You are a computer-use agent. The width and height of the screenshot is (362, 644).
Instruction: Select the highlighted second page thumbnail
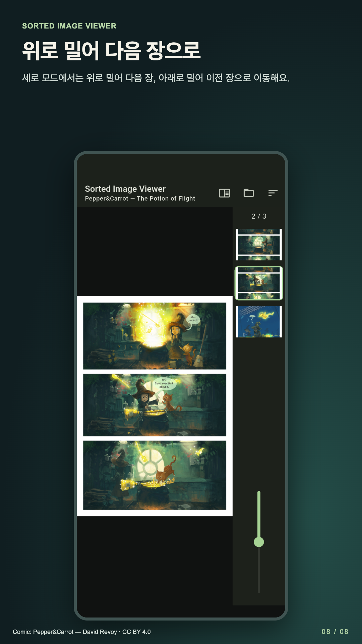point(259,283)
